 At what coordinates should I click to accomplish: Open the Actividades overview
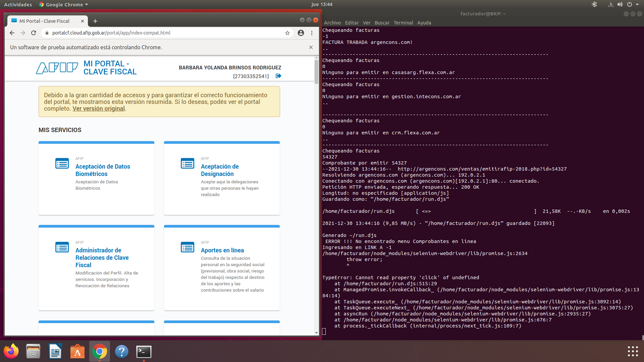(x=18, y=4)
